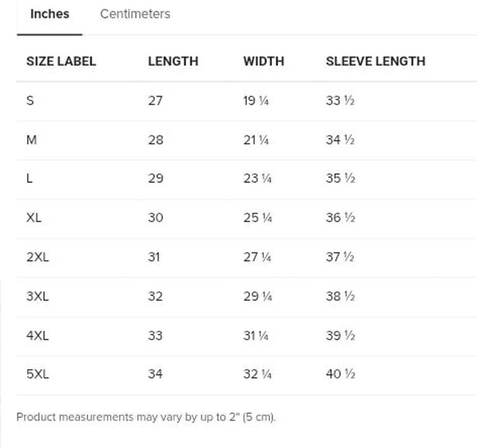The width and height of the screenshot is (477, 448).
Task: Select the S size label cell
Action: [30, 101]
